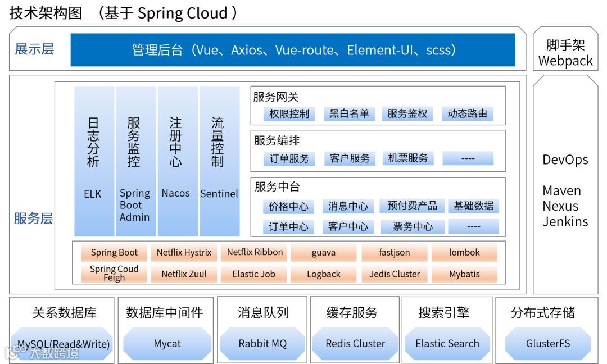The height and width of the screenshot is (364, 607).
Task: Select the Mybatis block
Action: 465,274
